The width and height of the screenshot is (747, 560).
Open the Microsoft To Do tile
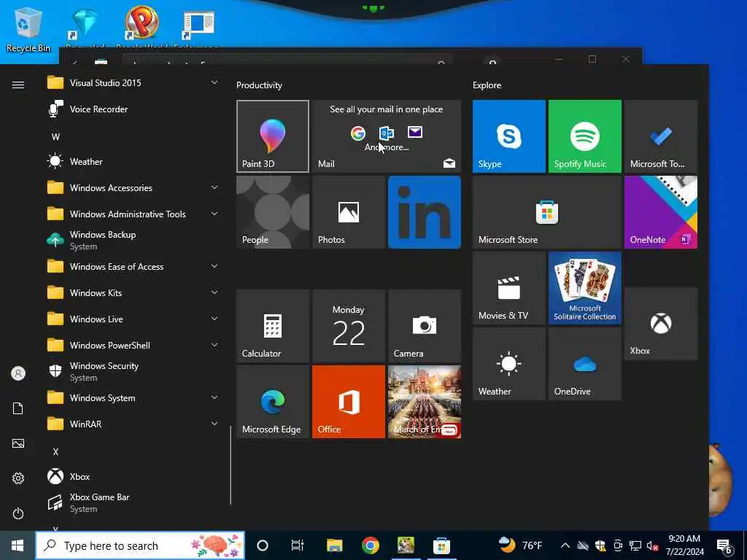[x=661, y=136]
